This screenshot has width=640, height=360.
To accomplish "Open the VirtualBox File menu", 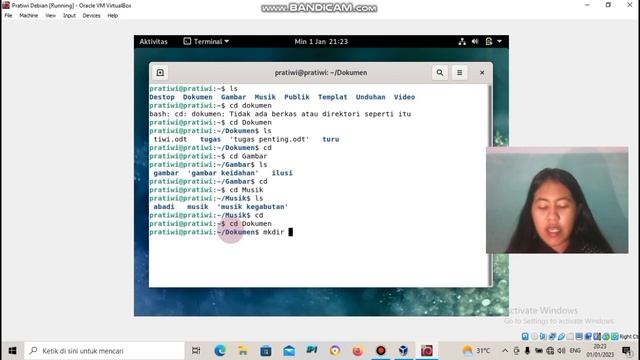I will (x=8, y=16).
